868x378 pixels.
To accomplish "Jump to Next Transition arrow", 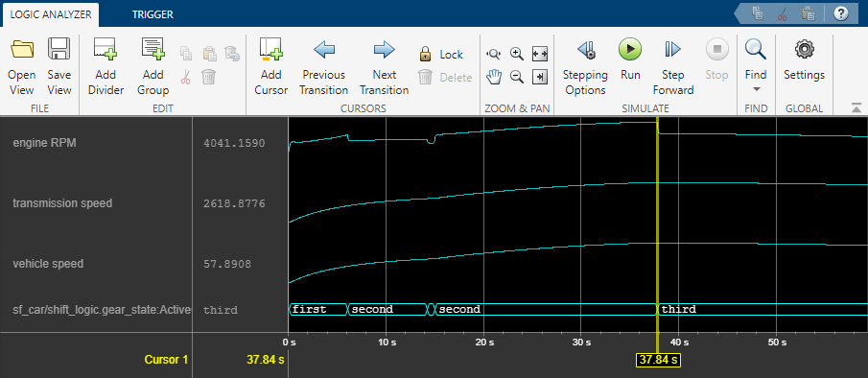I will coord(385,67).
